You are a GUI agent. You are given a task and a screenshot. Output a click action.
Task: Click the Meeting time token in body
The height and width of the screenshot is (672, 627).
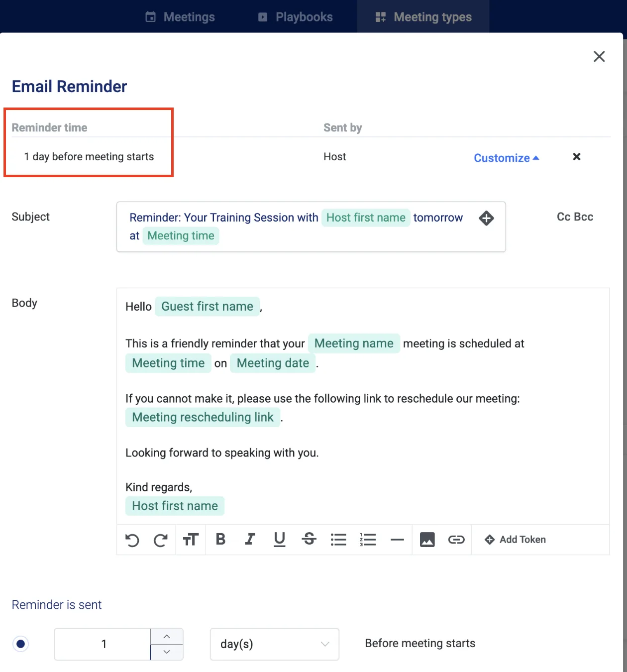168,363
